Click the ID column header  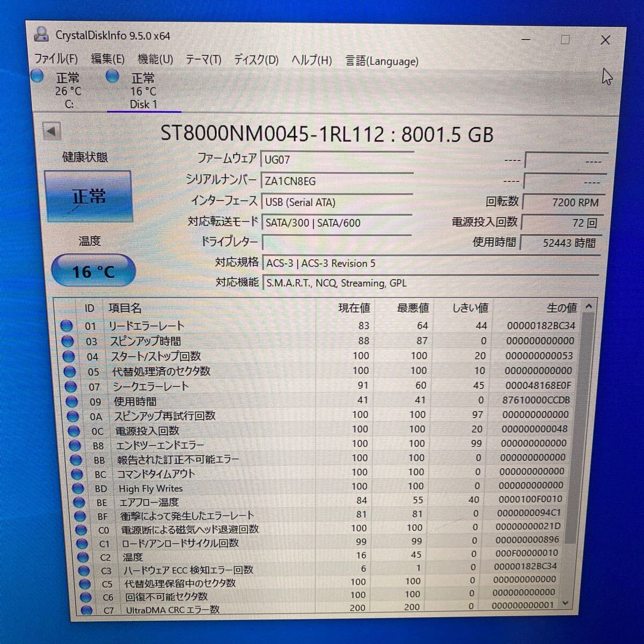click(89, 308)
